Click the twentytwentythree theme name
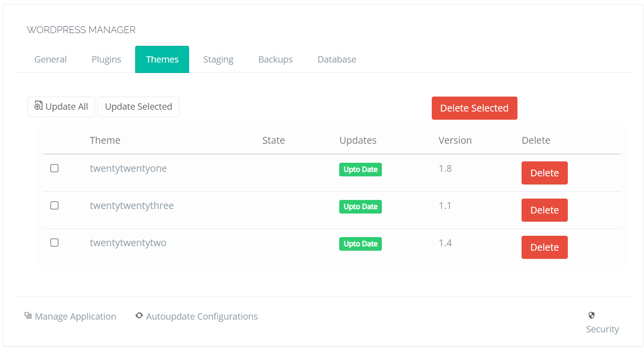This screenshot has height=350, width=644. click(x=132, y=206)
